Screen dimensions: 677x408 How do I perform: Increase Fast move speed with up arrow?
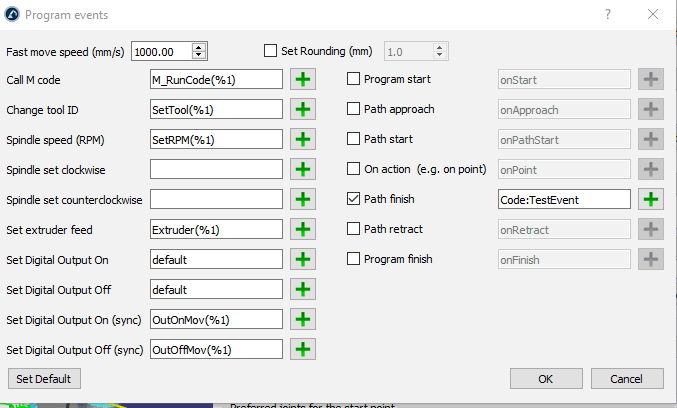[199, 46]
